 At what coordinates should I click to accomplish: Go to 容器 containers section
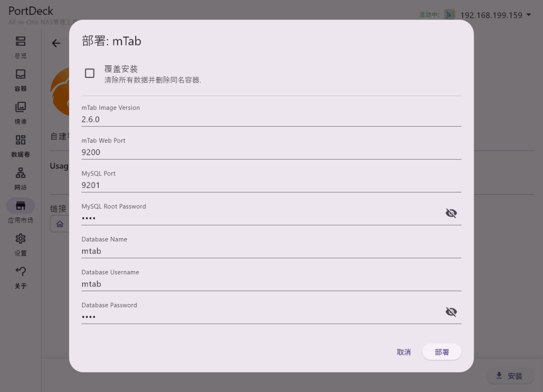coord(20,74)
